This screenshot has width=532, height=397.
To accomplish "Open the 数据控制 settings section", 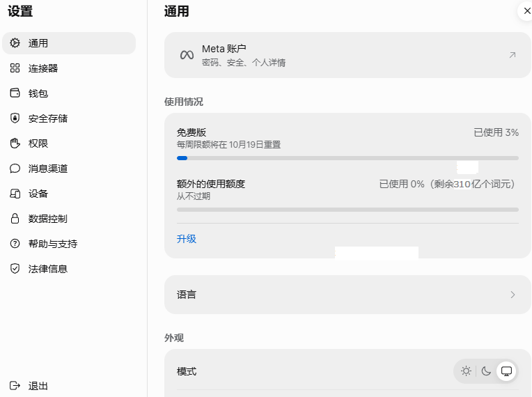I will (x=69, y=219).
